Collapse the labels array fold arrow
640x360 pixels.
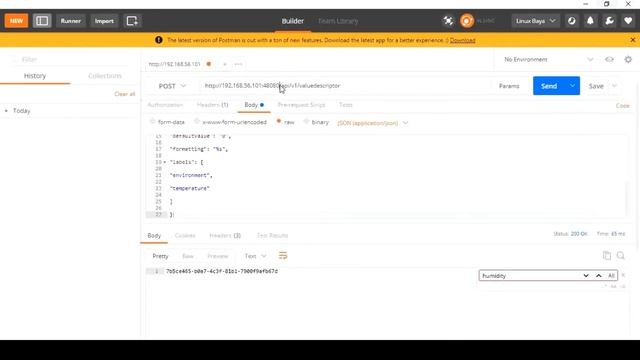coord(165,162)
